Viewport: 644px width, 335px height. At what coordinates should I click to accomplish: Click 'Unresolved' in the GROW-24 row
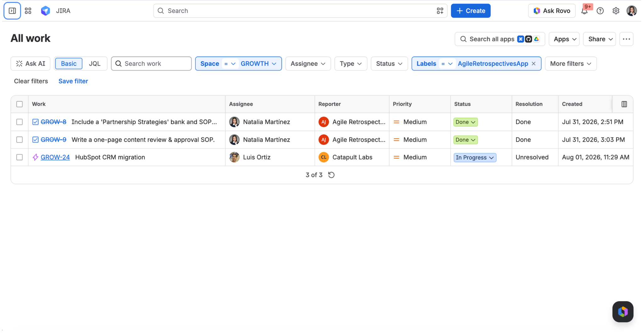tap(532, 157)
